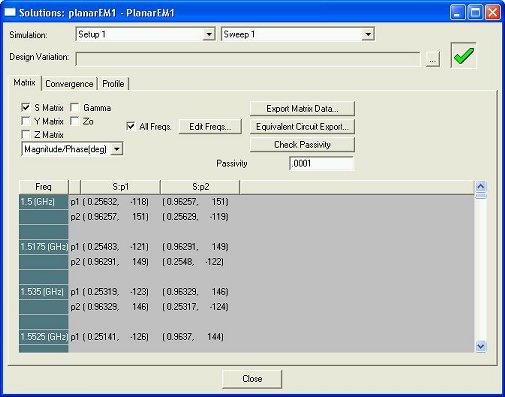The width and height of the screenshot is (505, 397).
Task: Click Equivalent Circuit Export button
Action: 302,127
